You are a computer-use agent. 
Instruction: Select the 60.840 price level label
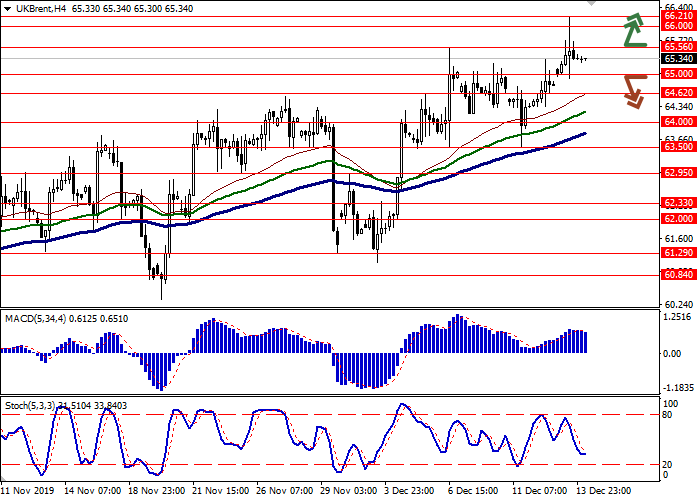(679, 274)
